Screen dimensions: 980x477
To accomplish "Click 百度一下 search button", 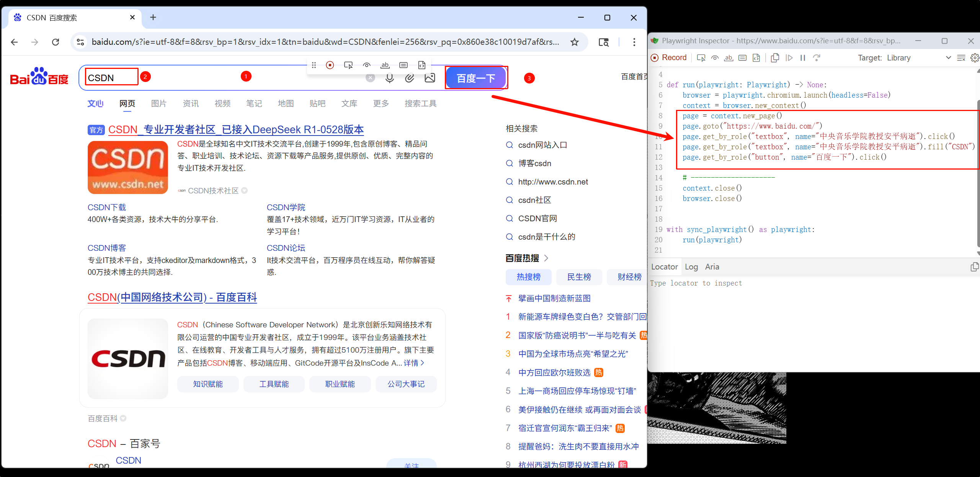I will [x=476, y=78].
